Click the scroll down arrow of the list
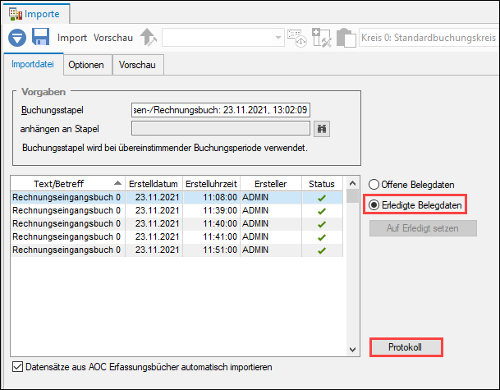Screen dimensions: 500x390 click(x=352, y=349)
